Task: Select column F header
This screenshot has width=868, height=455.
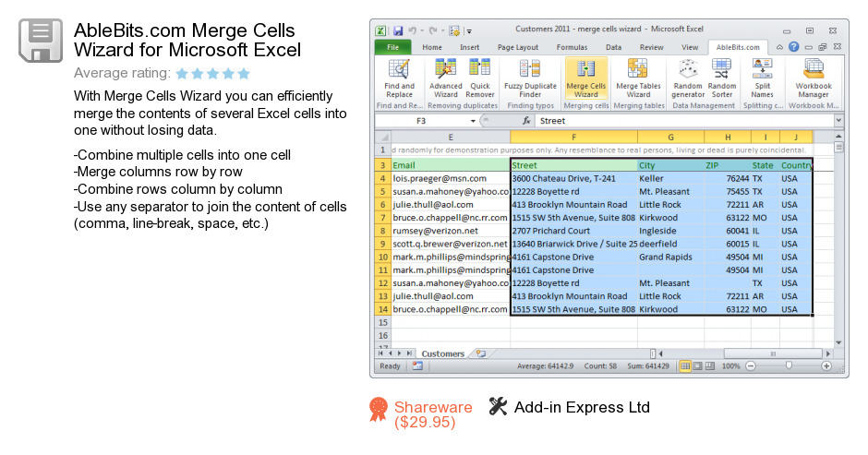Action: coord(573,137)
